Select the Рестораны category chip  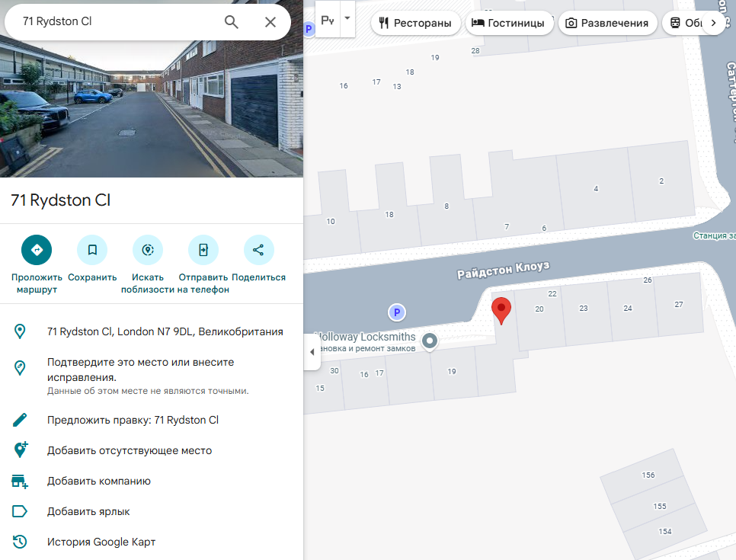[x=416, y=23]
